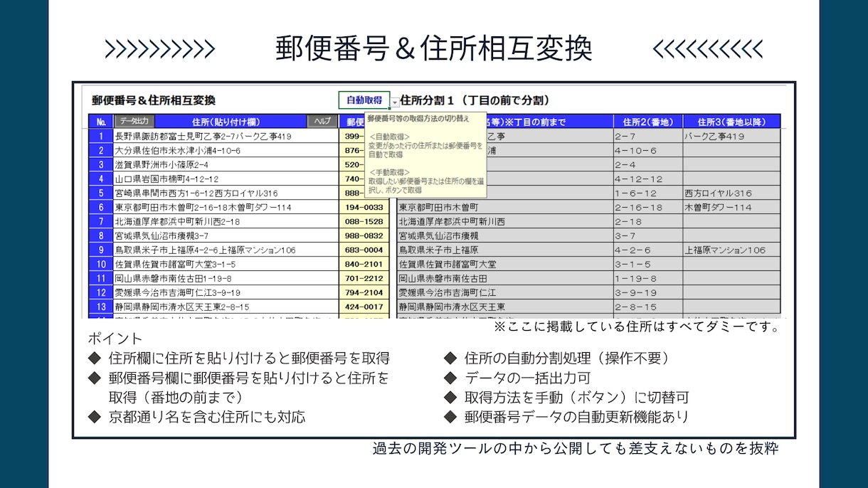Click postal code cell 701-2212
Viewport: 868px width, 488px height.
(364, 278)
